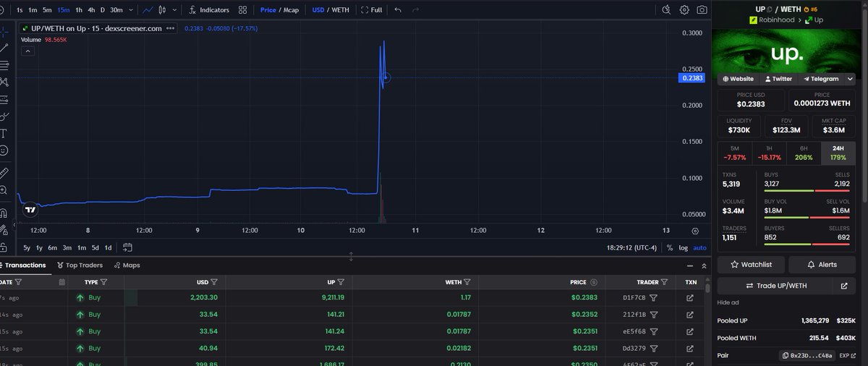
Task: Open the Indicators menu
Action: (x=208, y=10)
